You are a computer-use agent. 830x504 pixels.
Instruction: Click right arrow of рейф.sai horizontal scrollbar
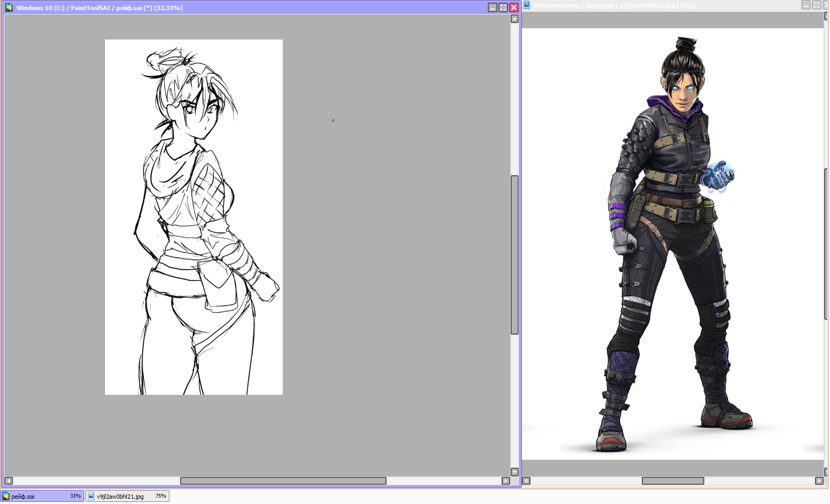[506, 481]
